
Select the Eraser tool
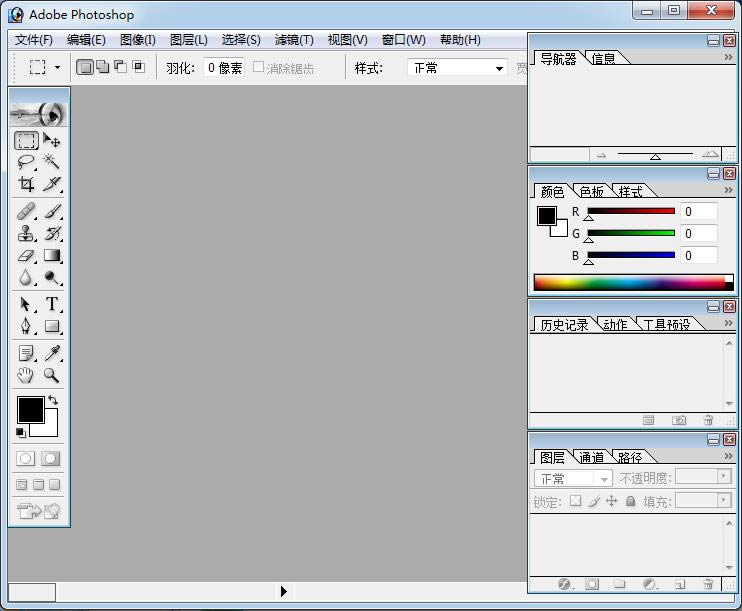coord(26,256)
